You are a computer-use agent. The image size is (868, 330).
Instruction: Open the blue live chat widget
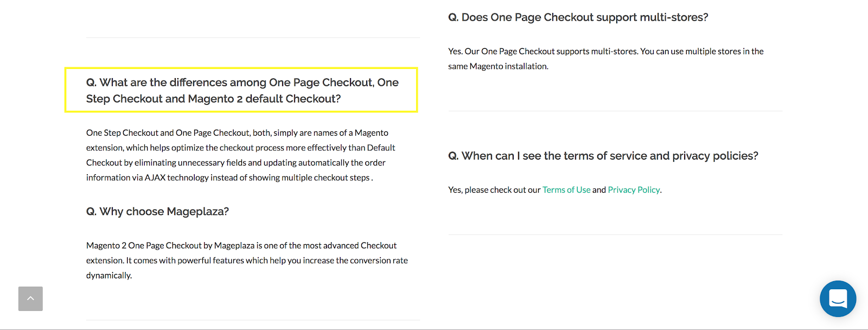coord(838,299)
